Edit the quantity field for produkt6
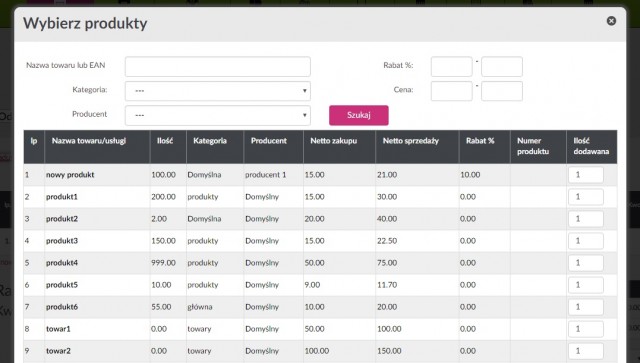Viewport: 640px width, 363px height. click(x=586, y=307)
